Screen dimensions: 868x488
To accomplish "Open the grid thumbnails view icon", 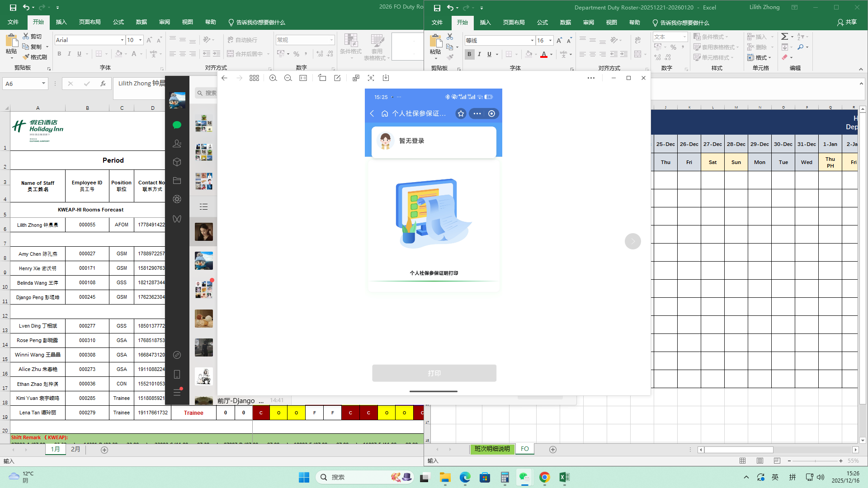I will pos(254,78).
